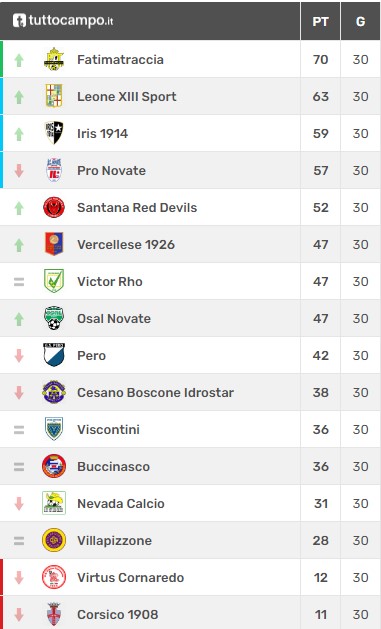This screenshot has height=629, width=381.
Task: Click the Cesano Boscone Idrostar purple crest
Action: [54, 392]
